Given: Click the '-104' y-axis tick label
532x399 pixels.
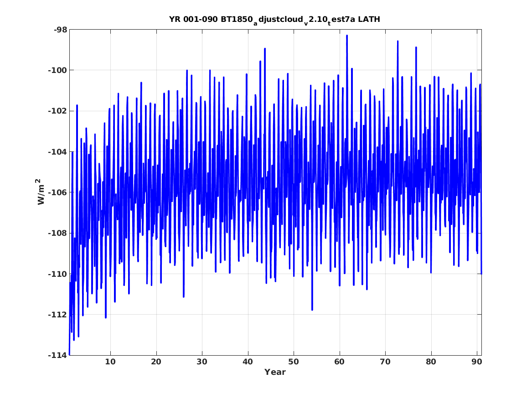Looking at the screenshot, I should coord(57,152).
